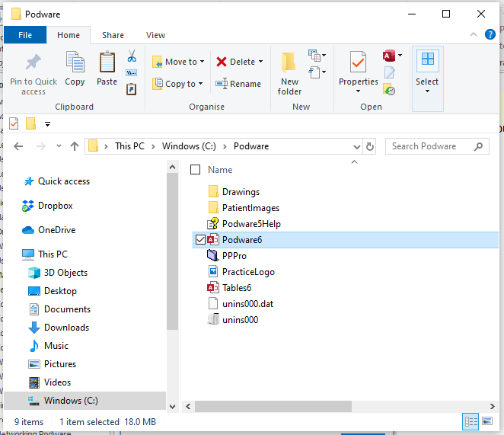This screenshot has width=504, height=435.
Task: Open the Move to dropdown
Action: [177, 62]
